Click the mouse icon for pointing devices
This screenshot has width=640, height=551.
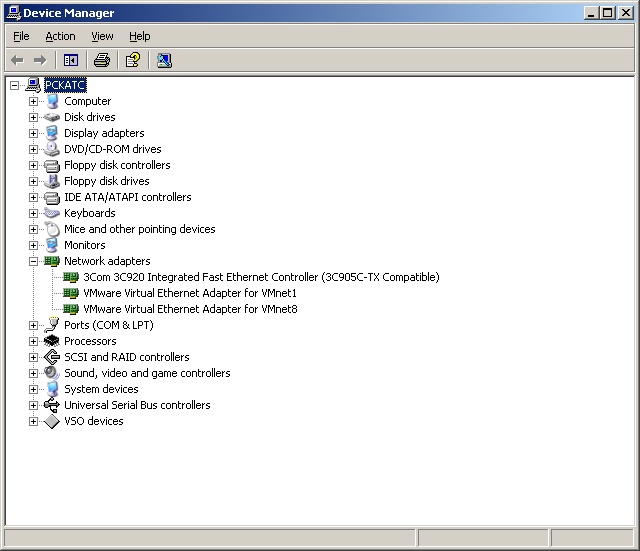click(x=52, y=229)
